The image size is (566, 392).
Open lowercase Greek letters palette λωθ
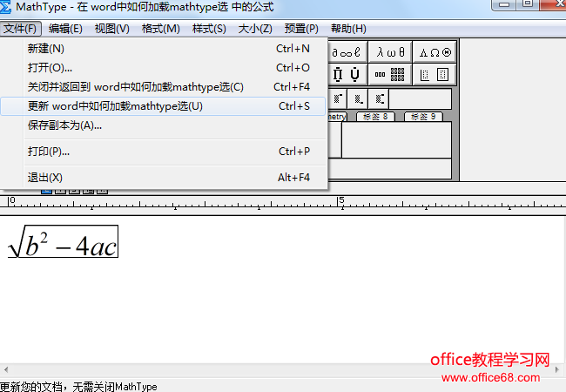tap(390, 52)
